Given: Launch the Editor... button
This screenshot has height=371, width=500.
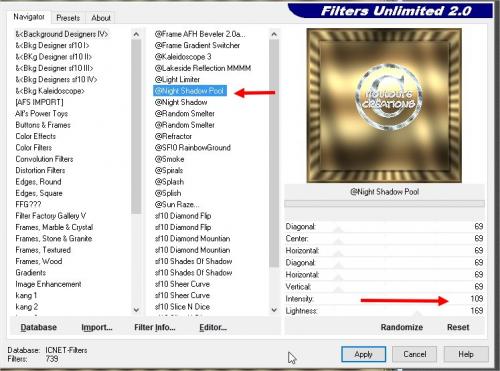Looking at the screenshot, I should (213, 327).
